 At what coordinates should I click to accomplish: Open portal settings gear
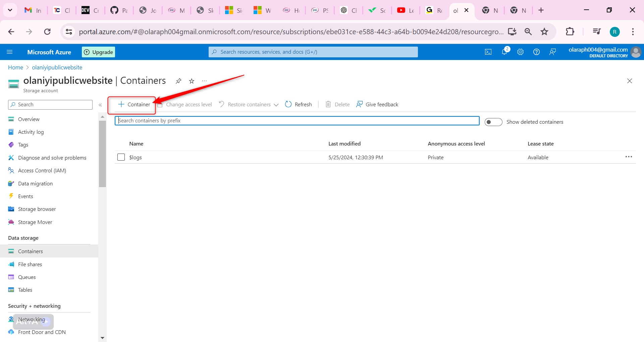(x=521, y=52)
